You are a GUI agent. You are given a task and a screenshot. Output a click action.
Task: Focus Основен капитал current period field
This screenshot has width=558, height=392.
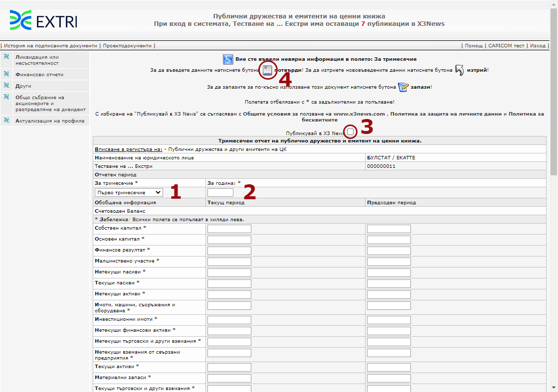[x=229, y=240]
